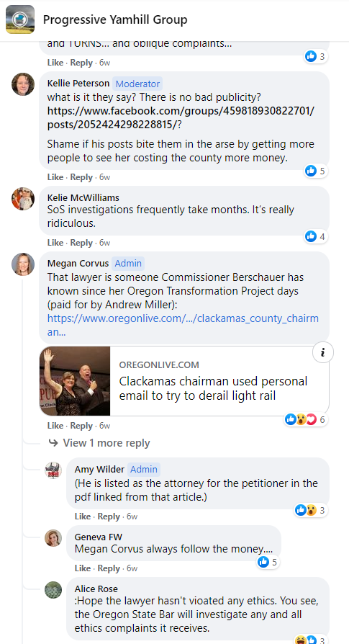The width and height of the screenshot is (349, 644).
Task: Open Geneva FW's profile avatar
Action: [53, 538]
